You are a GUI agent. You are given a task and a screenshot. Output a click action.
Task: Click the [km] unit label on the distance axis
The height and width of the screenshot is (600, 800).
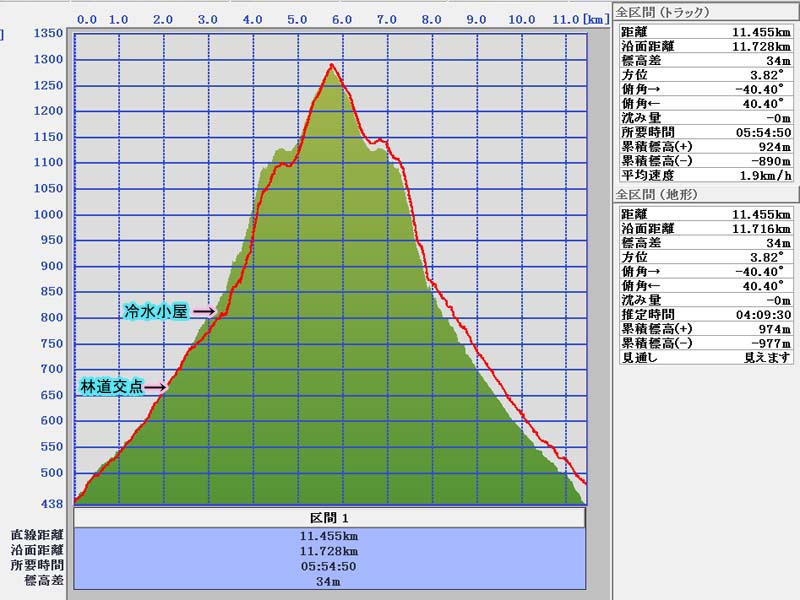pos(596,19)
